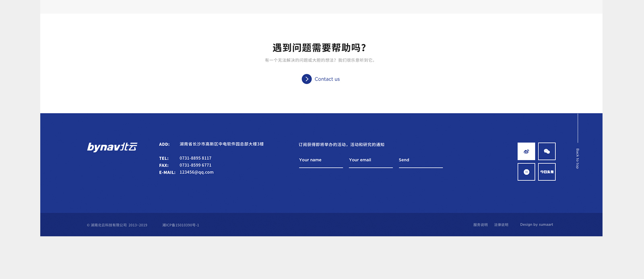The image size is (644, 279).
Task: Click the bynav 北云 footer logo
Action: [x=112, y=147]
